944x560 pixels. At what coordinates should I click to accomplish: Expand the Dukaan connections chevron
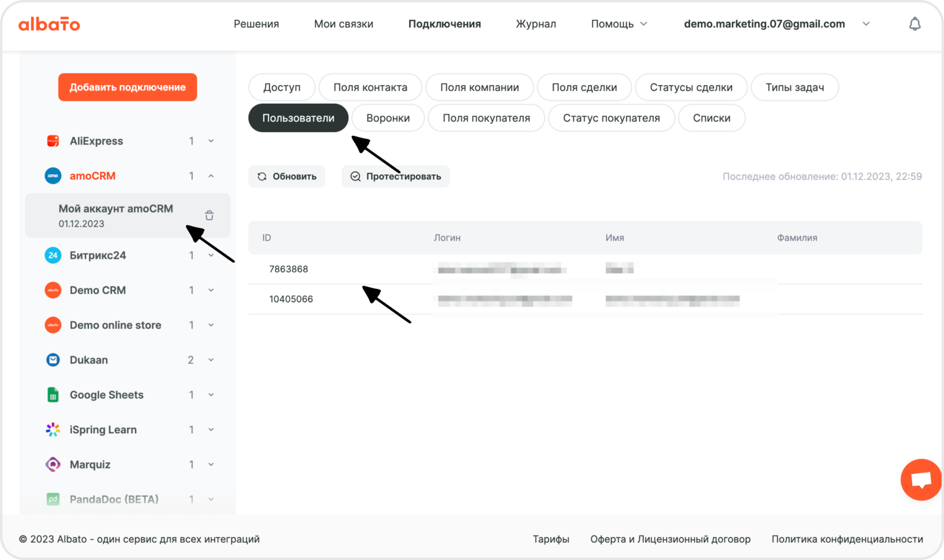211,360
